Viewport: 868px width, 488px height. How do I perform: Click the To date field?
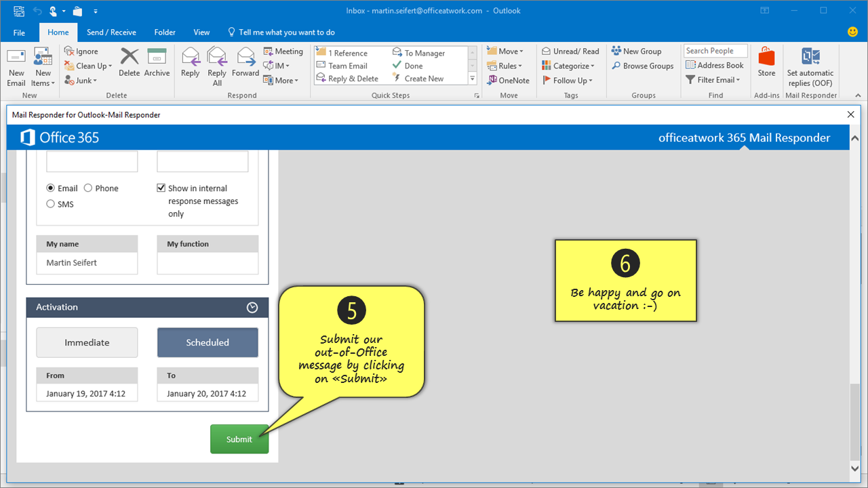(x=208, y=393)
